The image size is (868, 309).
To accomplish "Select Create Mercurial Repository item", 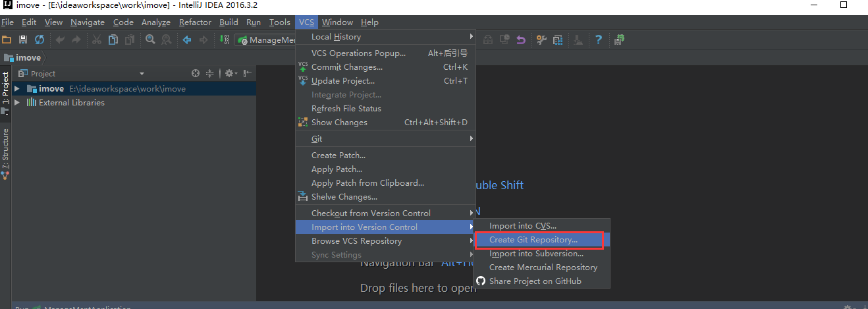I will (x=541, y=267).
